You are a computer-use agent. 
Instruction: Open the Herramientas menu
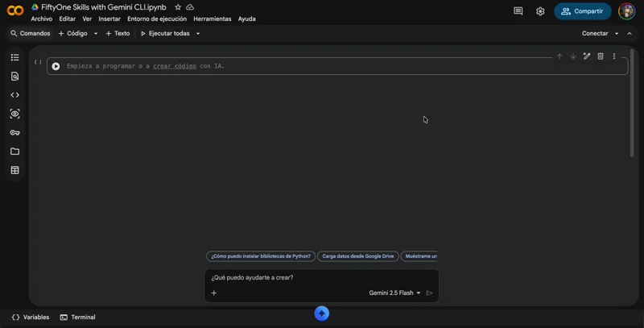pyautogui.click(x=213, y=19)
